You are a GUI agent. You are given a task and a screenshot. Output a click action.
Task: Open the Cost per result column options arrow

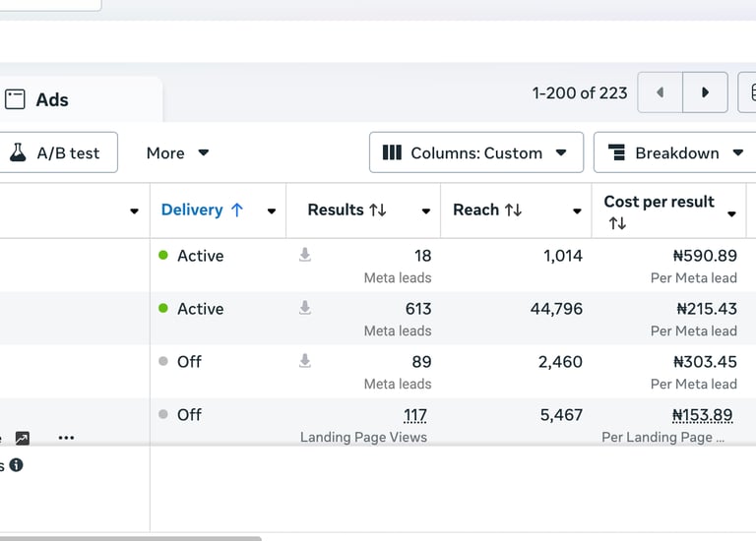(731, 213)
